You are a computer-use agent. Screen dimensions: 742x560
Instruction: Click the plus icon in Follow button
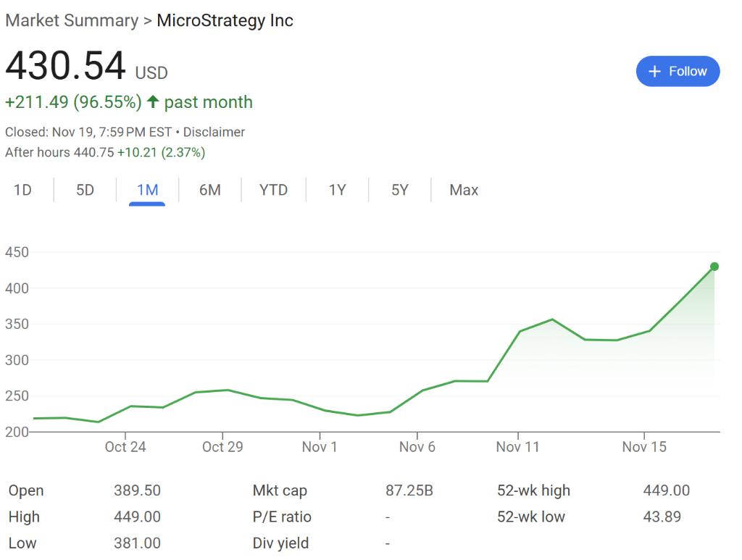pos(654,72)
